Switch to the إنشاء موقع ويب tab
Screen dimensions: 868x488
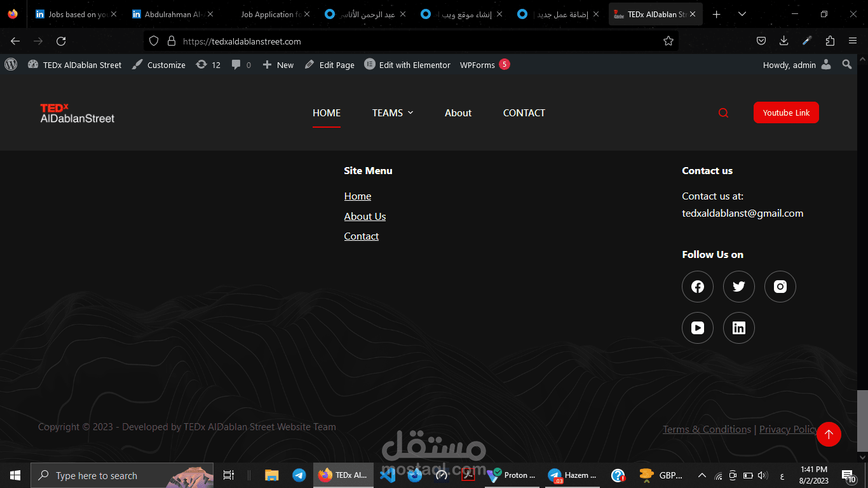(461, 14)
